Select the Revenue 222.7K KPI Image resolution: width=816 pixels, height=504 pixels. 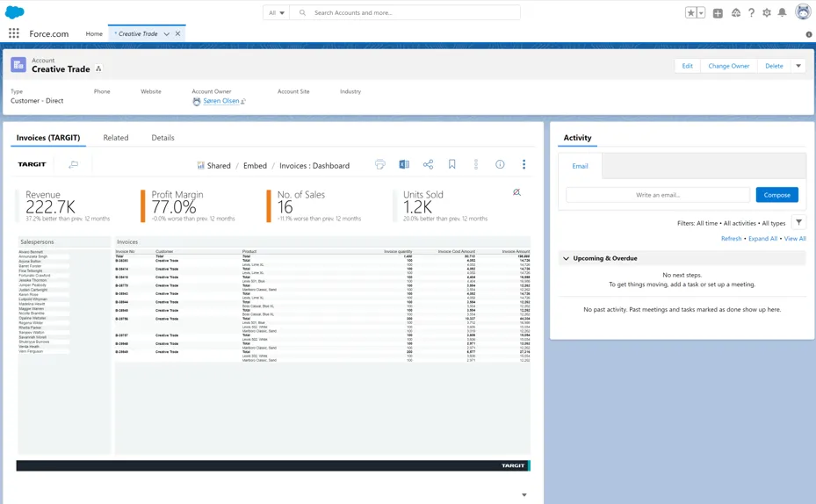pos(68,206)
